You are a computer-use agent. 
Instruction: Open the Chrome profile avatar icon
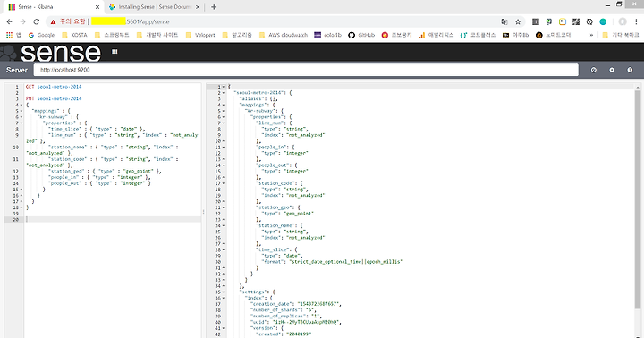click(x=623, y=21)
